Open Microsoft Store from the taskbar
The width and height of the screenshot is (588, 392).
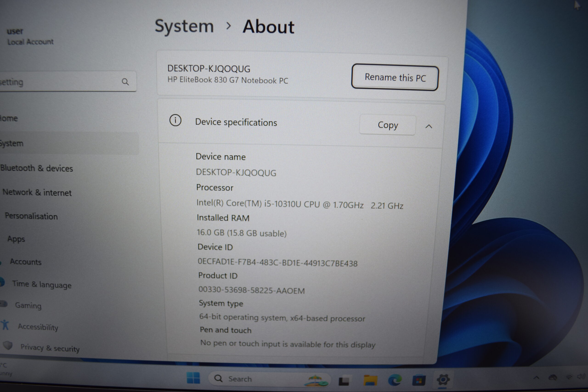point(419,381)
